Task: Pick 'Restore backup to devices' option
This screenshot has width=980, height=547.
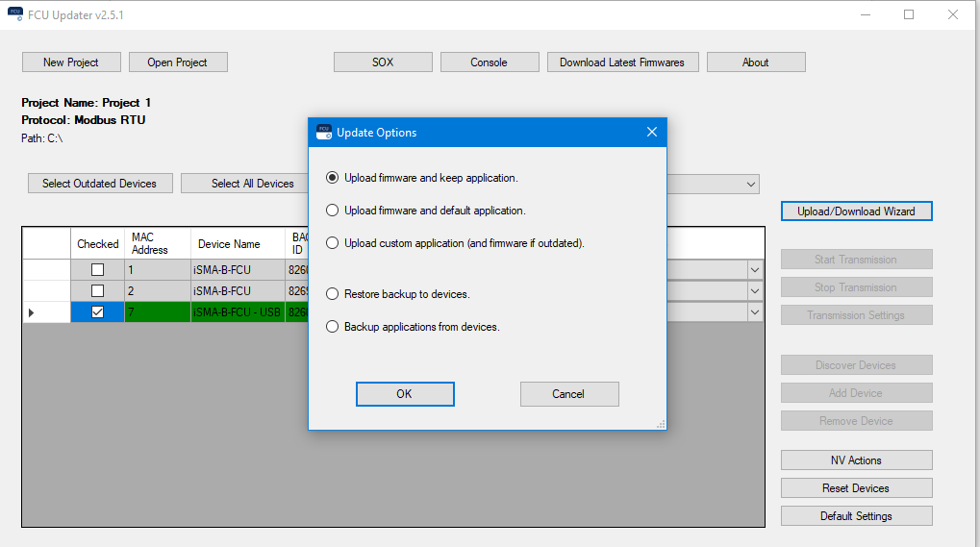Action: point(333,294)
